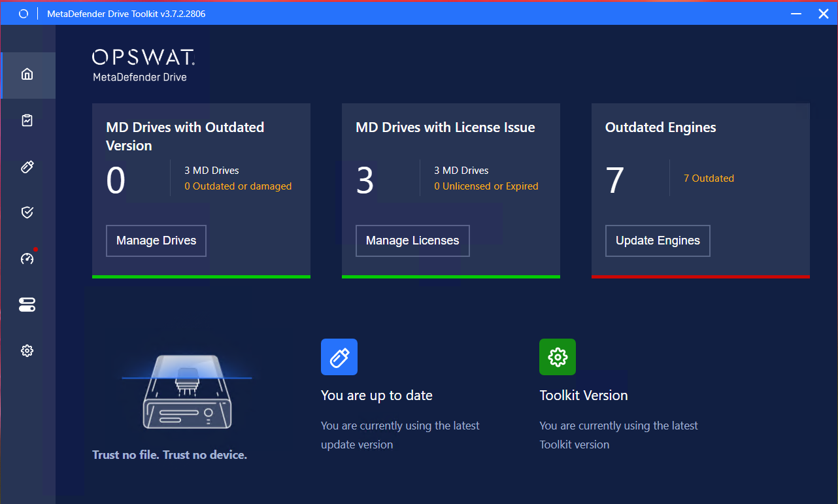Click the 'Outdated Engines' heading
Viewport: 838px width, 504px height.
tap(661, 127)
